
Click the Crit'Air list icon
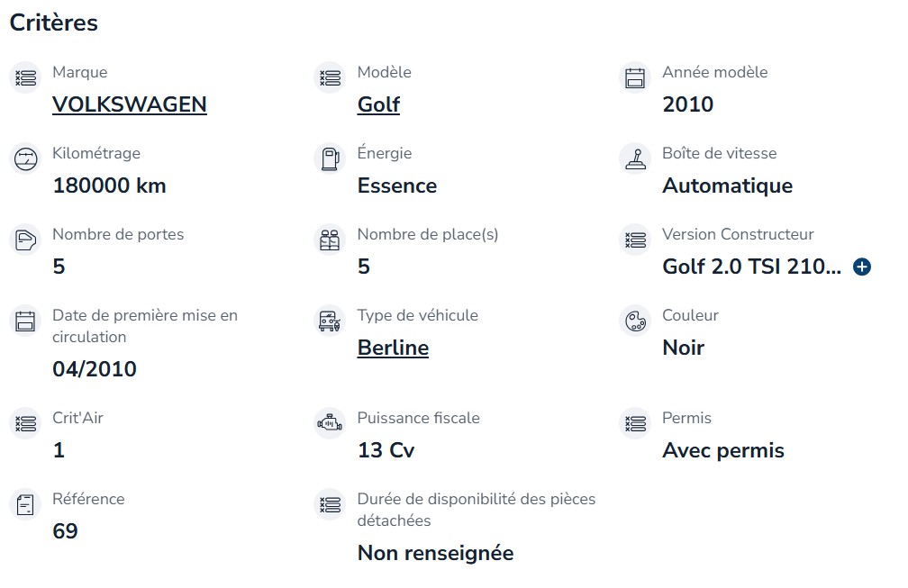tap(25, 423)
